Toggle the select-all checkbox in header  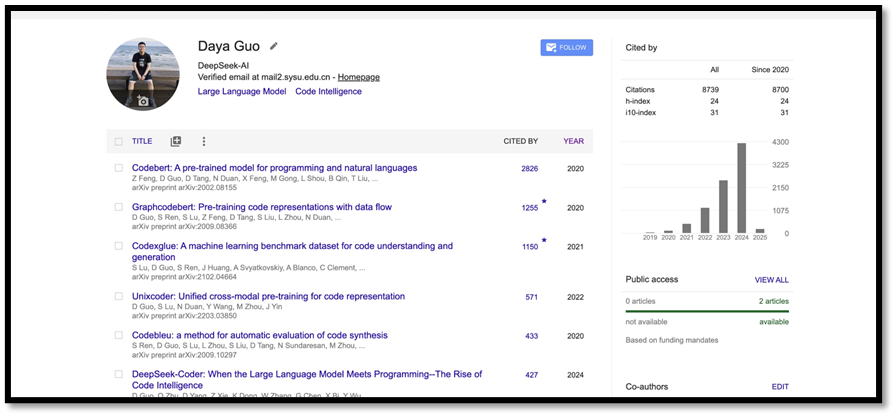pyautogui.click(x=118, y=142)
